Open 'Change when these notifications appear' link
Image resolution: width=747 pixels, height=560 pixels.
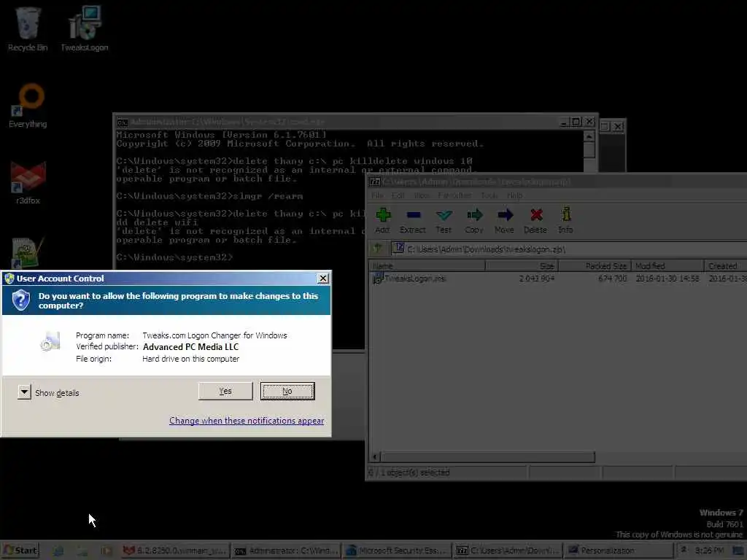tap(247, 421)
